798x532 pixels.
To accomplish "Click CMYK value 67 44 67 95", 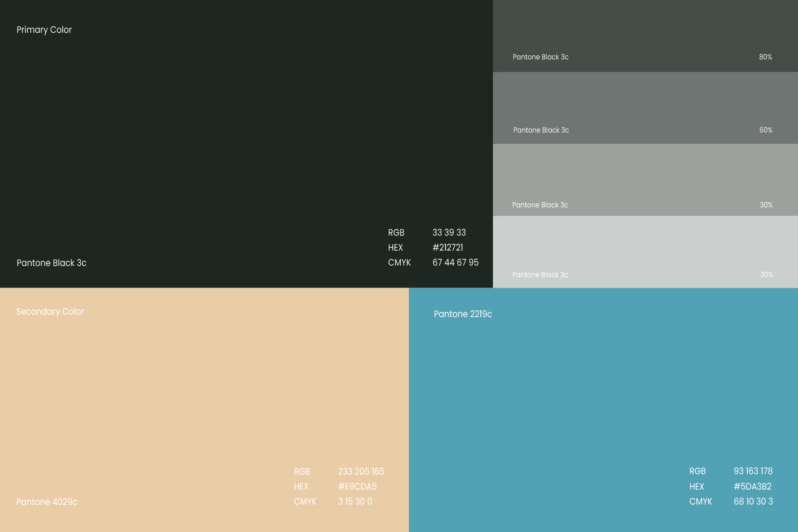I will pyautogui.click(x=455, y=263).
